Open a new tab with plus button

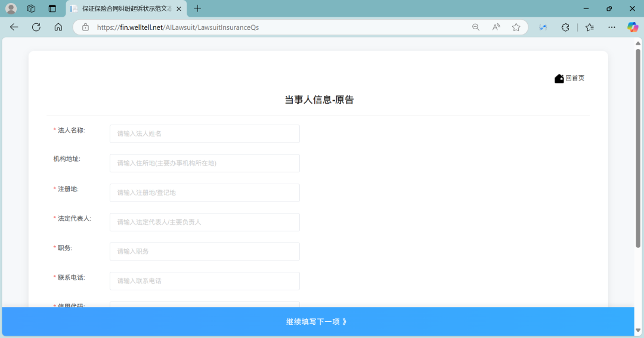[197, 8]
